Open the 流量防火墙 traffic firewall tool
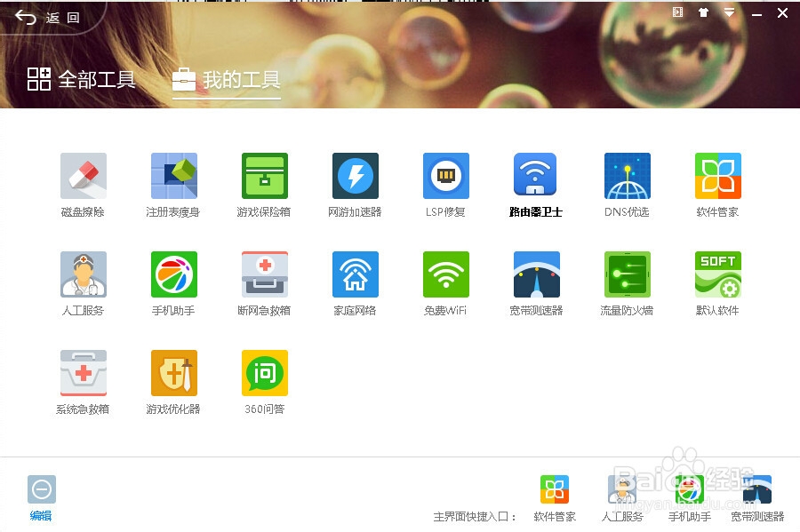This screenshot has height=532, width=800. point(628,274)
